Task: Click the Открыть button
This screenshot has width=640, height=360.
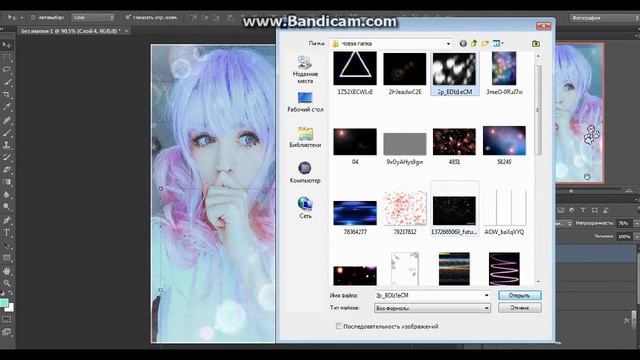Action: [x=520, y=295]
